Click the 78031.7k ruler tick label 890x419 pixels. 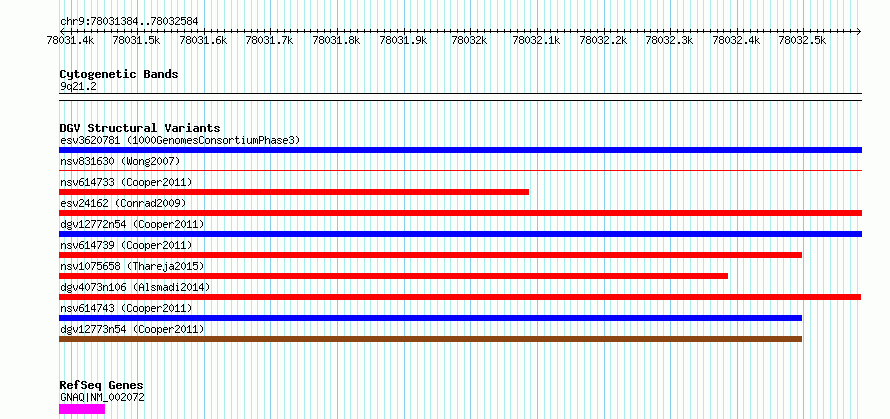click(270, 40)
